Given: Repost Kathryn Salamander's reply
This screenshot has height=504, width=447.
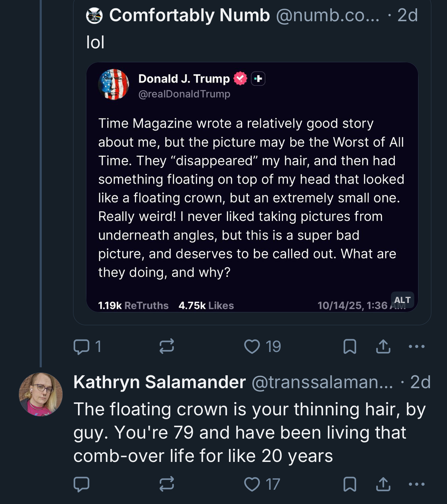Looking at the screenshot, I should point(166,484).
